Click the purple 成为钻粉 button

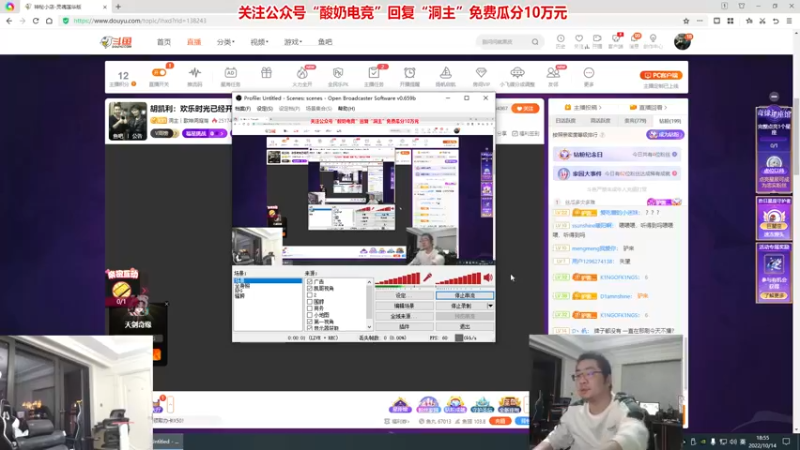pos(665,135)
